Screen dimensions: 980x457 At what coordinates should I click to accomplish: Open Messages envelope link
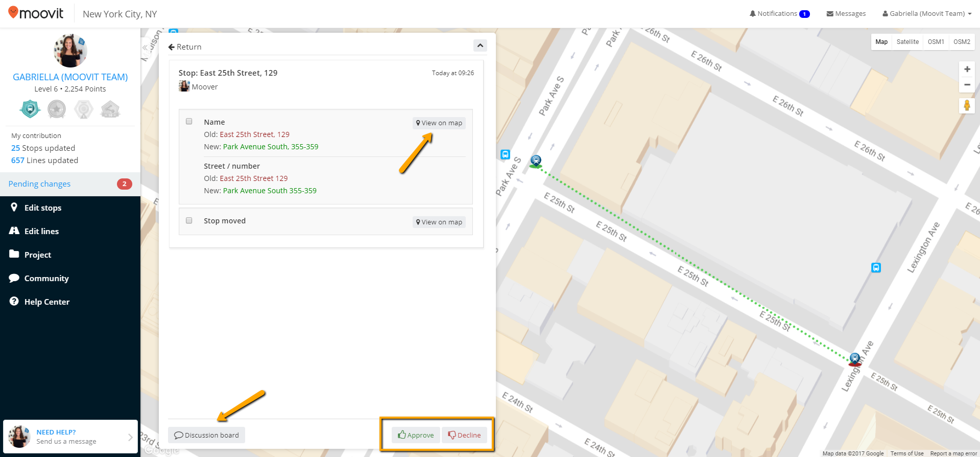click(x=846, y=14)
